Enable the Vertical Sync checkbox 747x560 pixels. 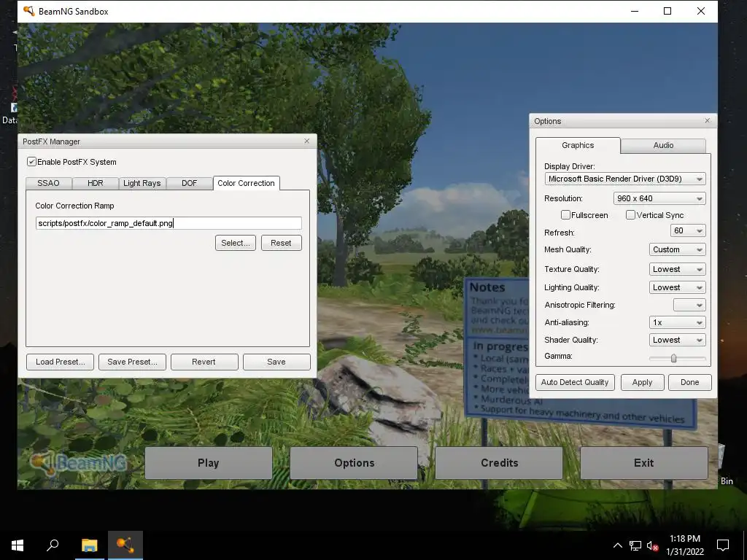pos(630,215)
